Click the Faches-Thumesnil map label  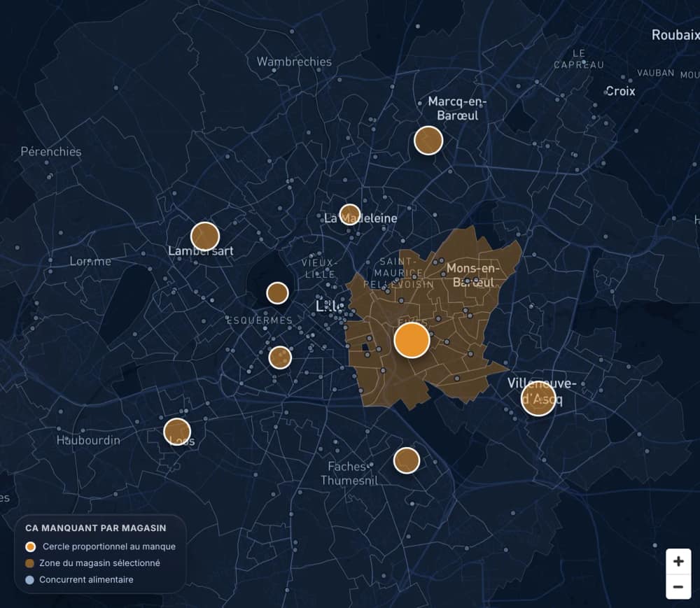[x=349, y=473]
